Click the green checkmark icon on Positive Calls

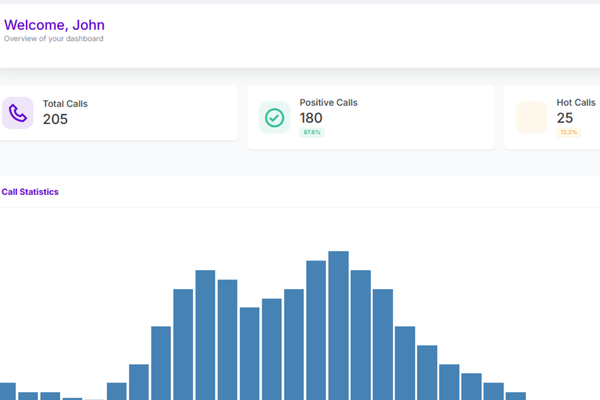point(274,118)
